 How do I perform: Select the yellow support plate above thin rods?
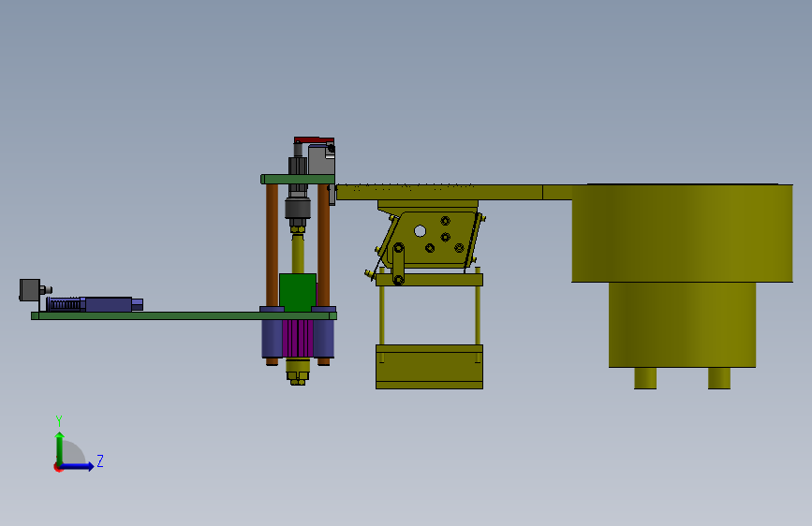429,280
